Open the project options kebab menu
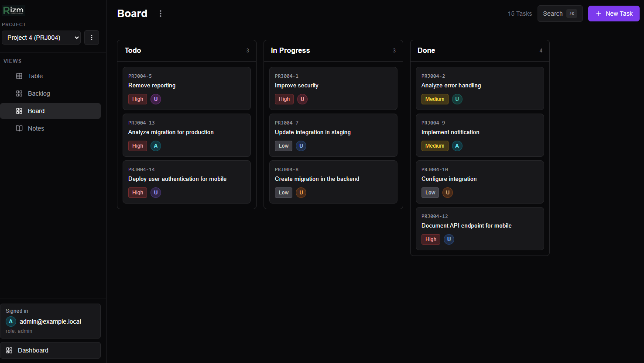Screen dimensions: 644x363 [x=92, y=38]
